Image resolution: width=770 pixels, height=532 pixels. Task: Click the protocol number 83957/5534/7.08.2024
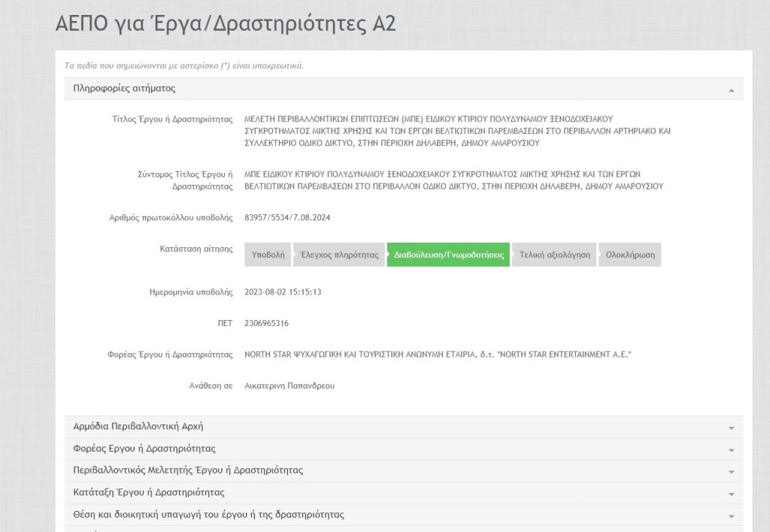(288, 218)
